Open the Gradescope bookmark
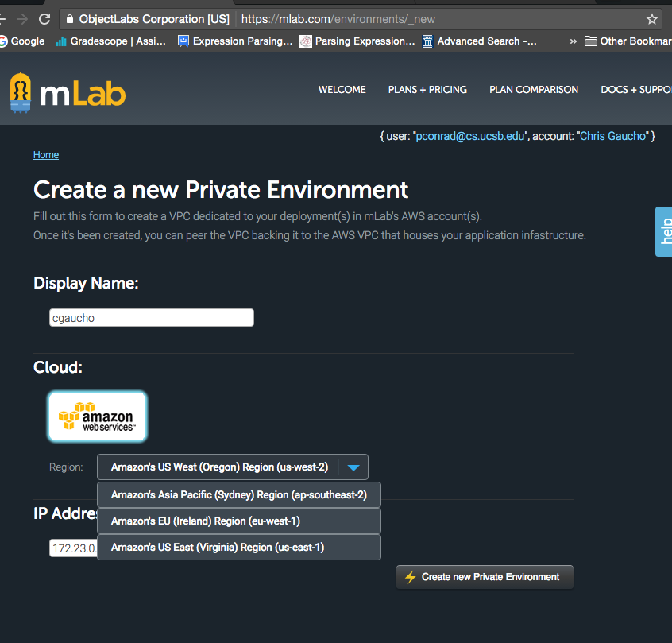 pyautogui.click(x=111, y=41)
